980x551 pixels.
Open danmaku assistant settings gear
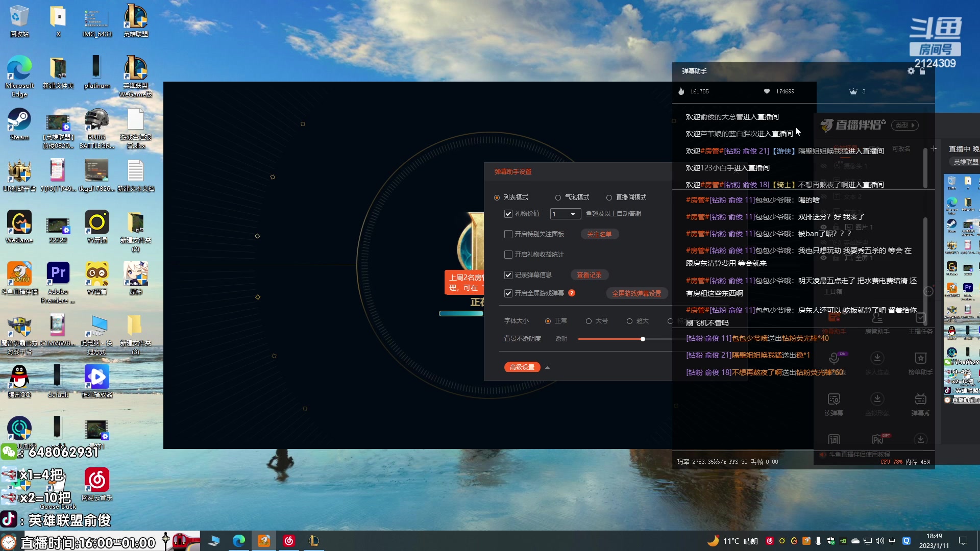911,71
